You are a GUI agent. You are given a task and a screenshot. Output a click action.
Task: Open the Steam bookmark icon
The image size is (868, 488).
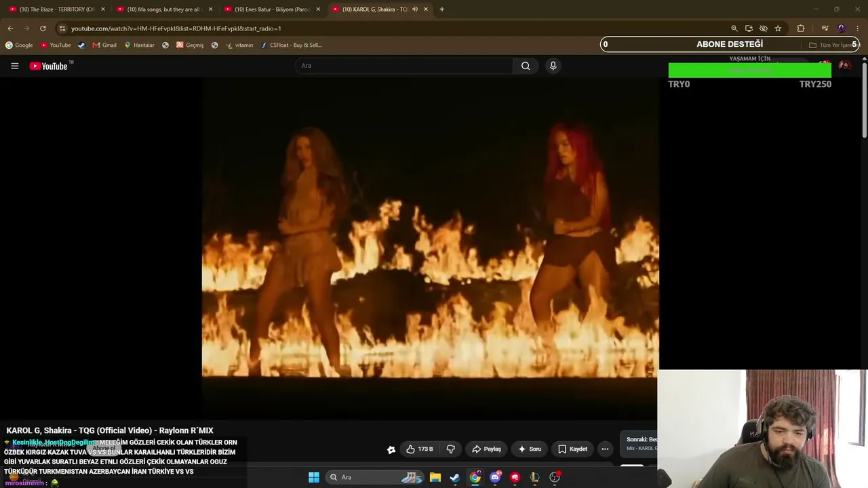(x=81, y=45)
